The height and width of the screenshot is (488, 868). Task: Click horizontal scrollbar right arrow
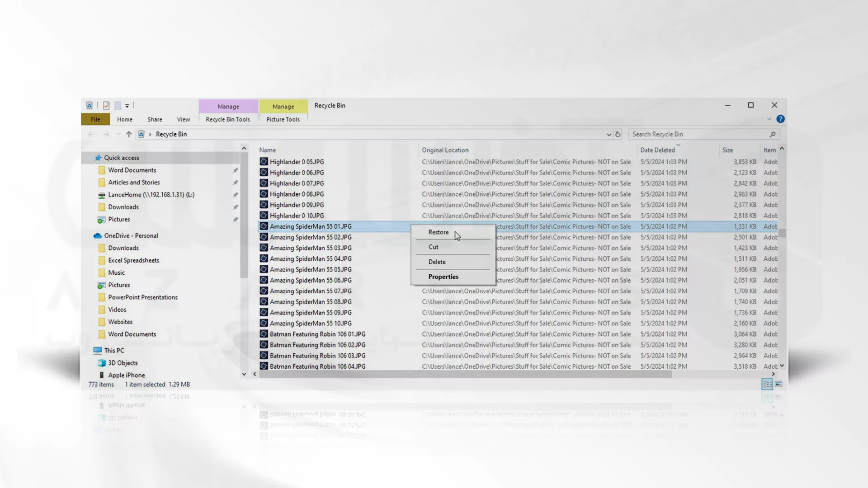pyautogui.click(x=773, y=374)
